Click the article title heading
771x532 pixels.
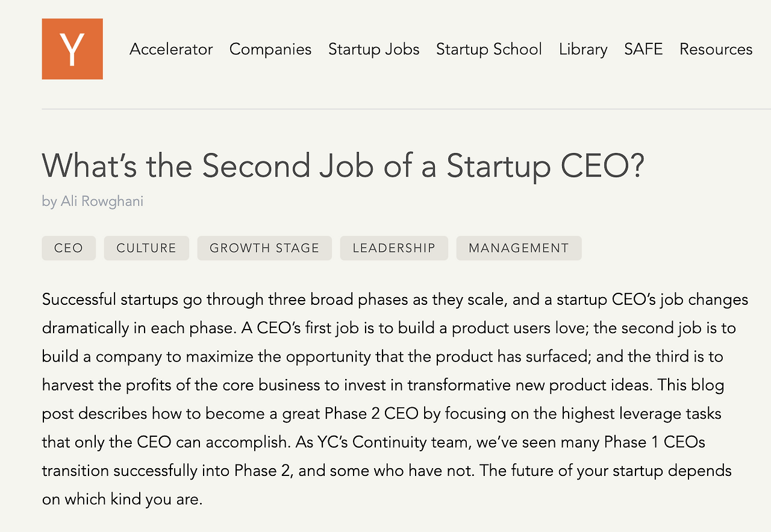(x=343, y=166)
